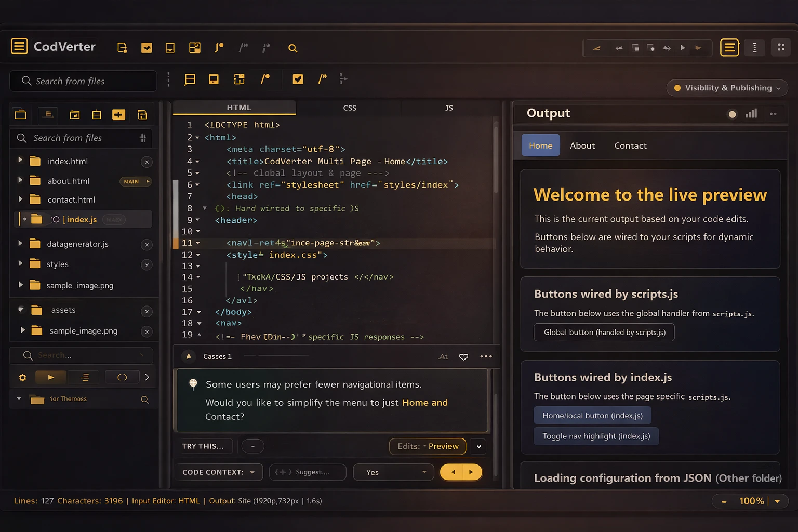Click the heart icon in the Casses bar

464,357
